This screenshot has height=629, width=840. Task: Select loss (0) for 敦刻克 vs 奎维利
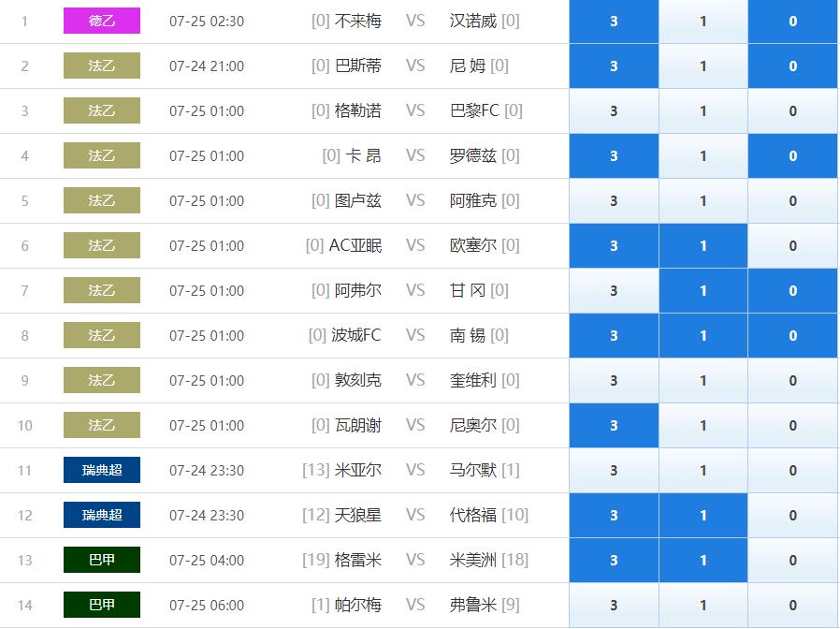coord(792,381)
